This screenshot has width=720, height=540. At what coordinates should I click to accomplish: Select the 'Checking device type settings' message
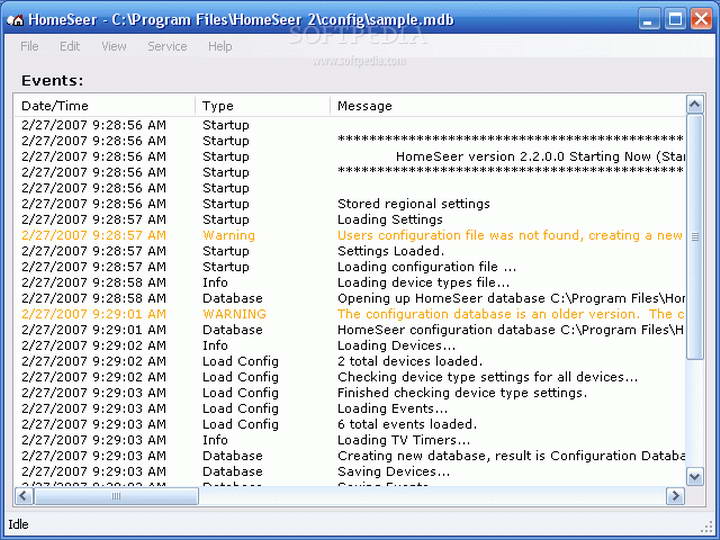(x=487, y=377)
